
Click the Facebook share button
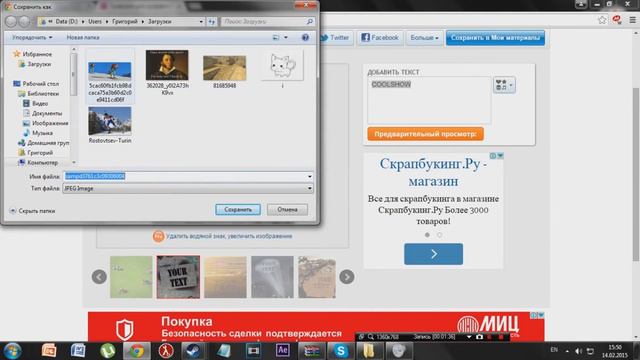[x=380, y=38]
